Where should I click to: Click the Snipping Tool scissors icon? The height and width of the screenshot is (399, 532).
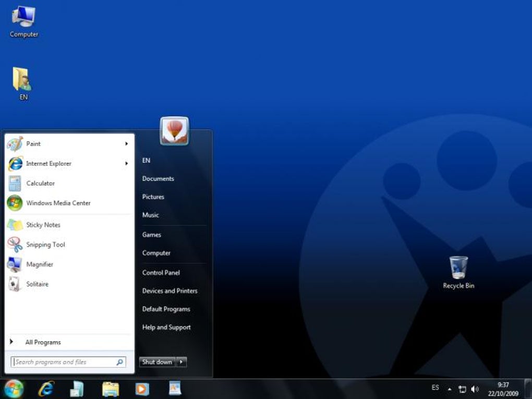[x=15, y=244]
